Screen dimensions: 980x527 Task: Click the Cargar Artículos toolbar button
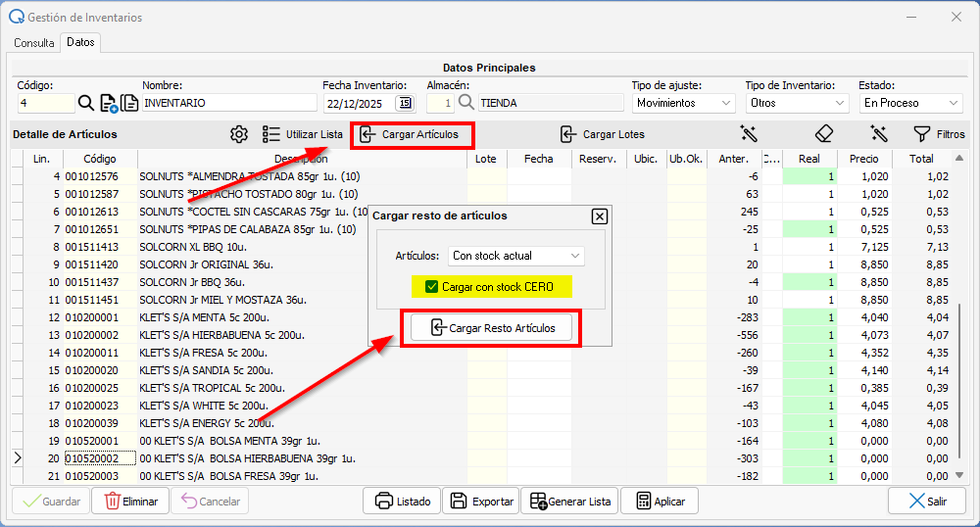tap(412, 135)
